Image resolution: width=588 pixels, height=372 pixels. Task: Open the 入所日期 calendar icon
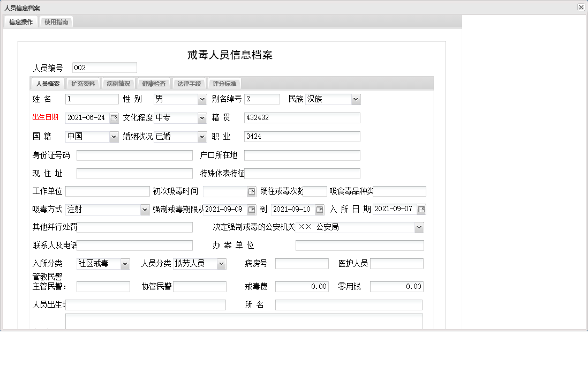tap(421, 210)
